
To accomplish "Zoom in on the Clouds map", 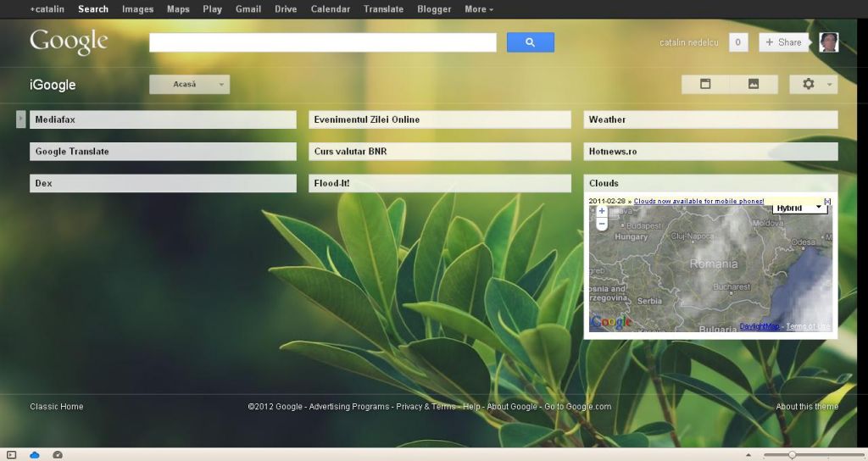I will click(602, 211).
